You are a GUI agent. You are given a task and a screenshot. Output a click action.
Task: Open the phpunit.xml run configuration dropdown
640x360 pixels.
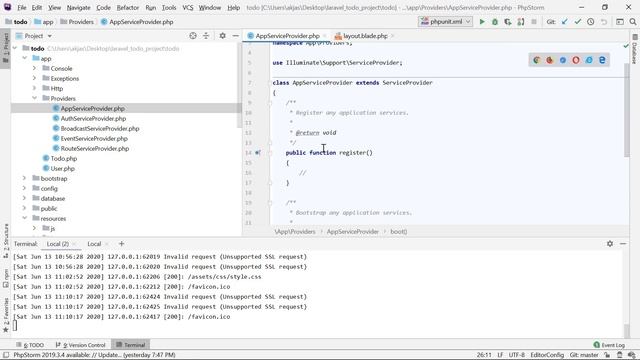(x=445, y=22)
